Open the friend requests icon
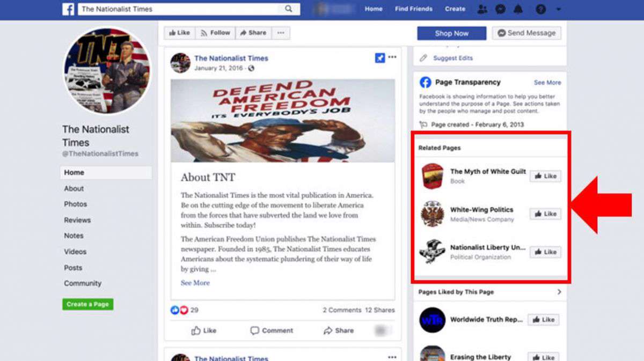Screen dimensions: 644x361 [482, 9]
